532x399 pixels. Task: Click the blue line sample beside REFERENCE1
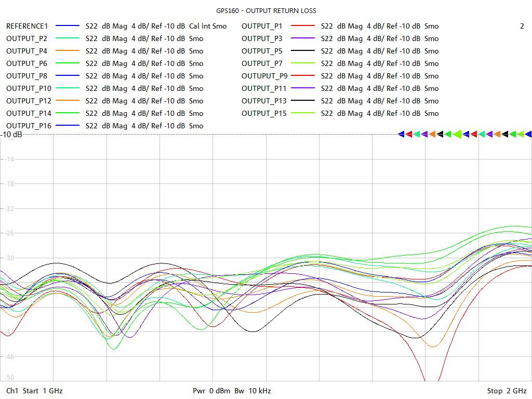coord(68,26)
